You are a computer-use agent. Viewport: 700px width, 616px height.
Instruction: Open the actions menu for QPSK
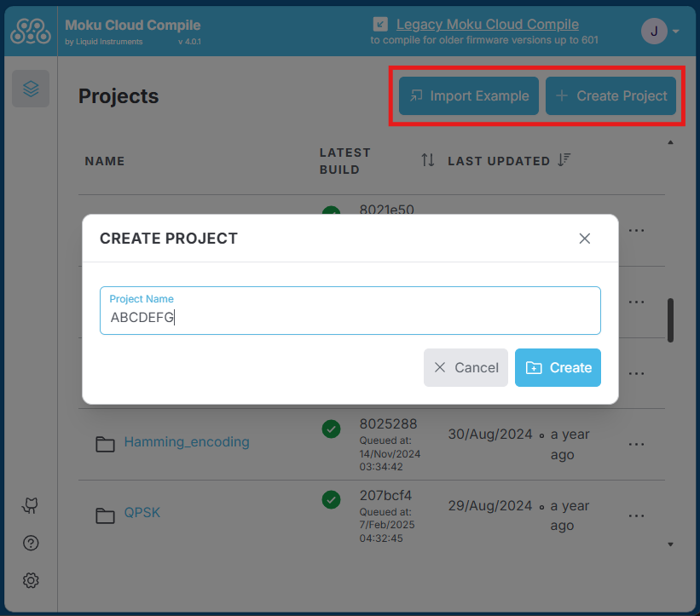(x=636, y=515)
